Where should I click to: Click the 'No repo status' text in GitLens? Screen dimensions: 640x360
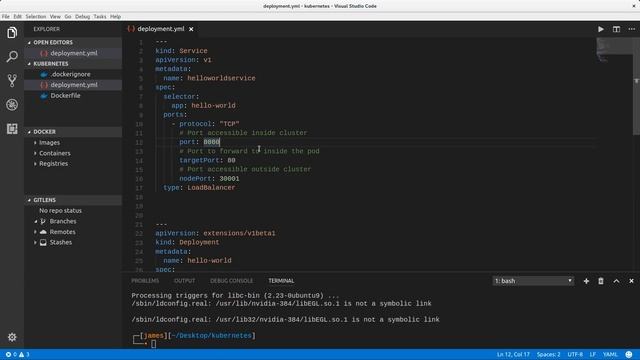point(60,211)
